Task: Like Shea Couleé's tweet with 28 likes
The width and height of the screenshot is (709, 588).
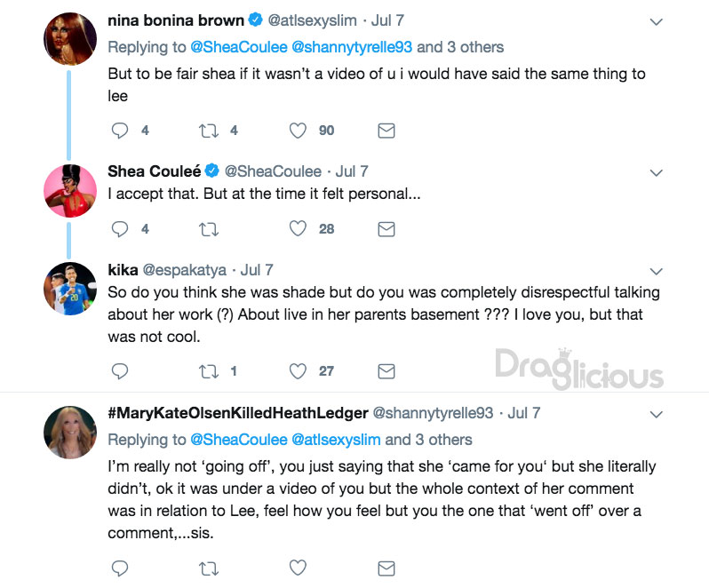Action: 298,228
